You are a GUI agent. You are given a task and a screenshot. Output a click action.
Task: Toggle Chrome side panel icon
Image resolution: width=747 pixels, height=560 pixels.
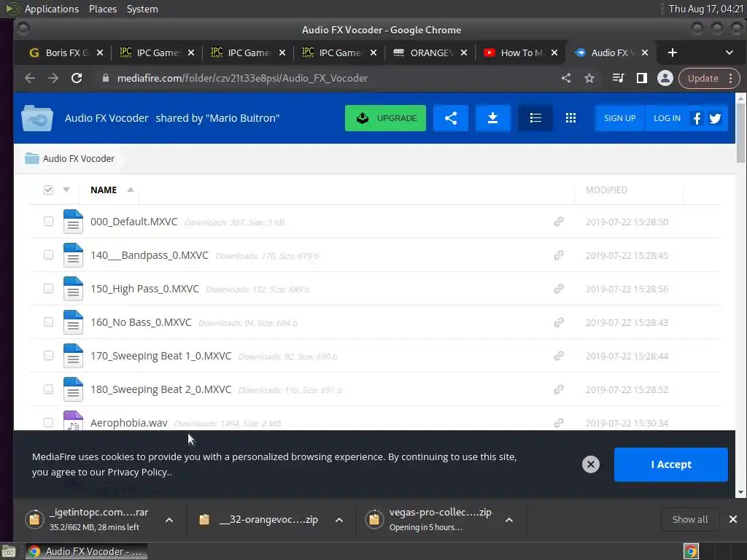click(x=642, y=78)
